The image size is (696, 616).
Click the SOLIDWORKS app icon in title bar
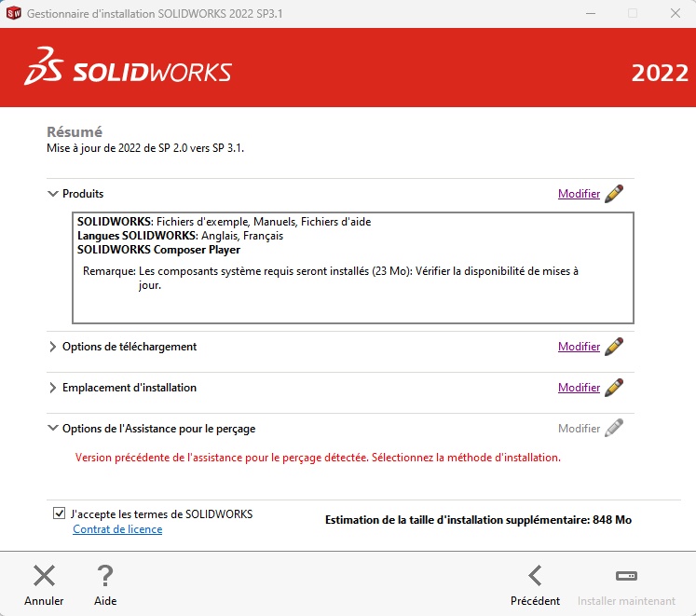click(14, 13)
